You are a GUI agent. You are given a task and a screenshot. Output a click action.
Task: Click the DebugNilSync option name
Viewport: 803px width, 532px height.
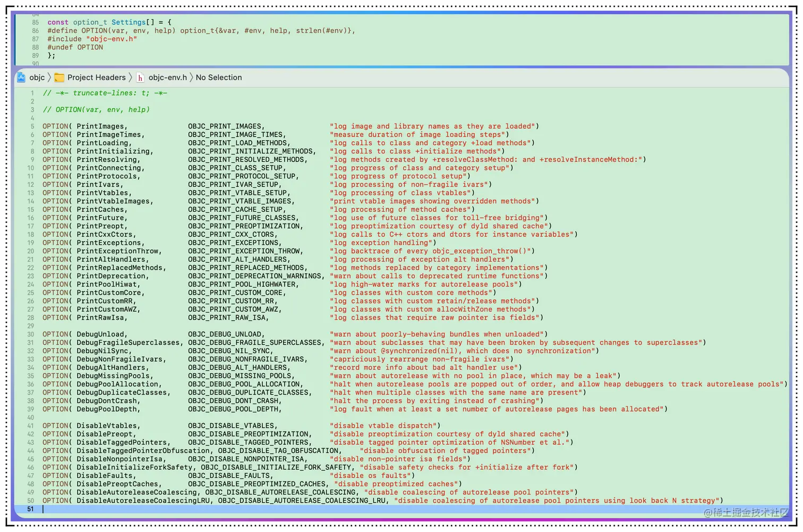pyautogui.click(x=102, y=351)
